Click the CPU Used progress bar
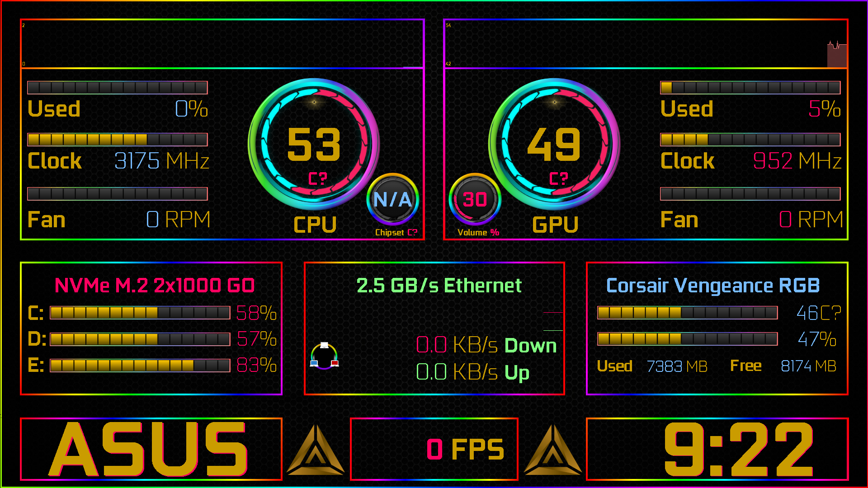Viewport: 868px width, 488px height. click(x=118, y=87)
